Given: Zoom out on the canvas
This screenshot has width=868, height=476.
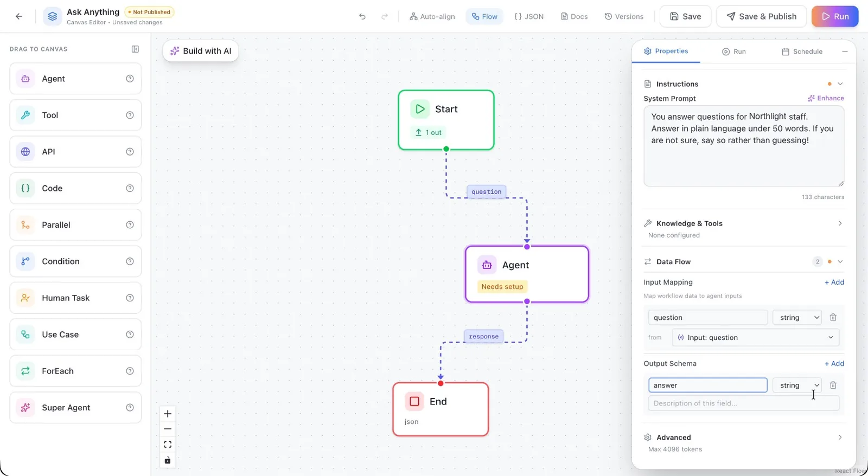Looking at the screenshot, I should click(168, 429).
